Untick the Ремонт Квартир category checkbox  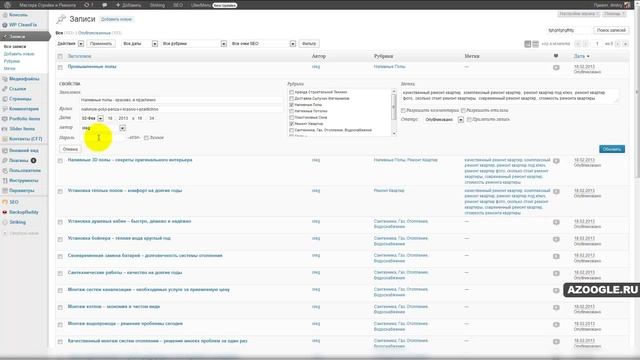tap(291, 124)
